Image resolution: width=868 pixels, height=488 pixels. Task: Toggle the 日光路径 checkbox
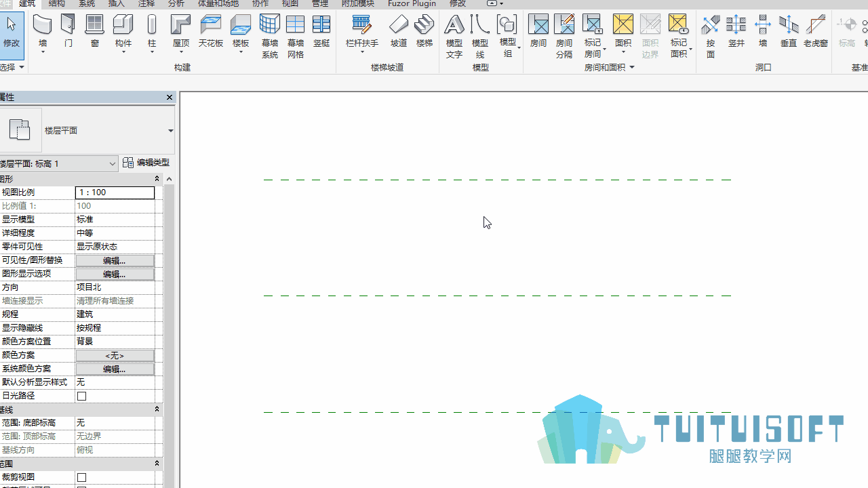tap(81, 396)
